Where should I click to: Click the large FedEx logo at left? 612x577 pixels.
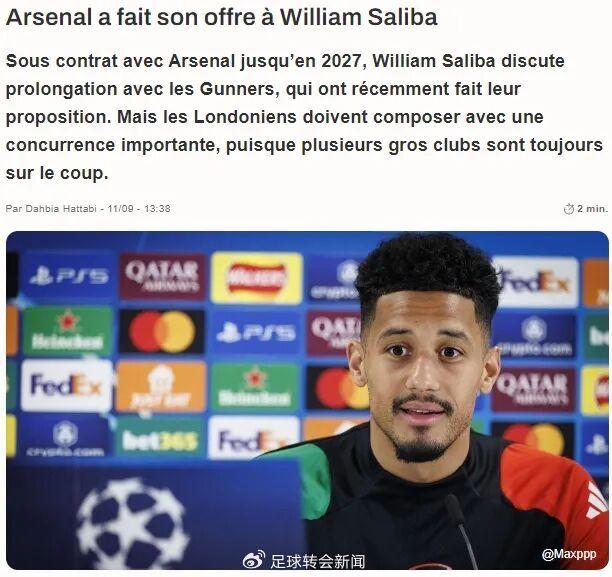point(67,385)
